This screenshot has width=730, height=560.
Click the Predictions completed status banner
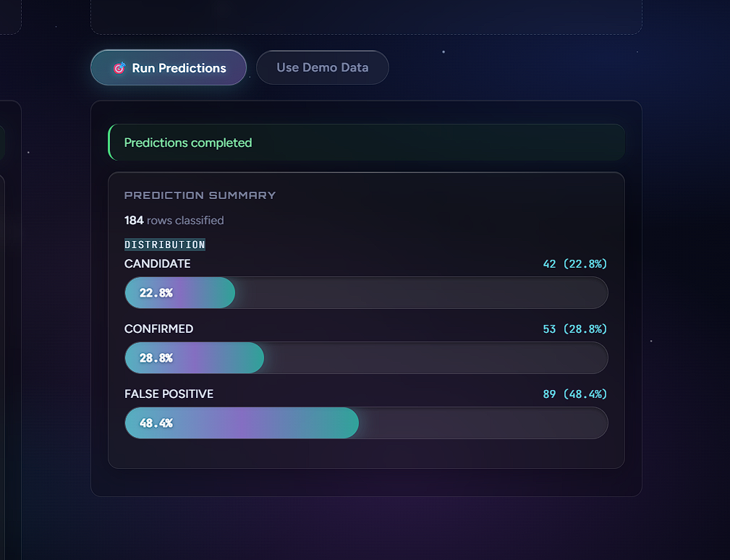click(x=366, y=143)
